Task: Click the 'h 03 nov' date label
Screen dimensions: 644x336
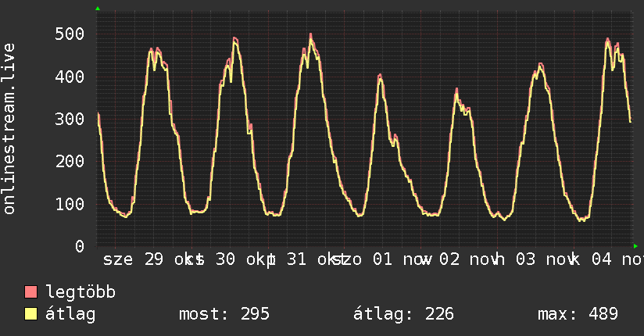Action: 535,259
